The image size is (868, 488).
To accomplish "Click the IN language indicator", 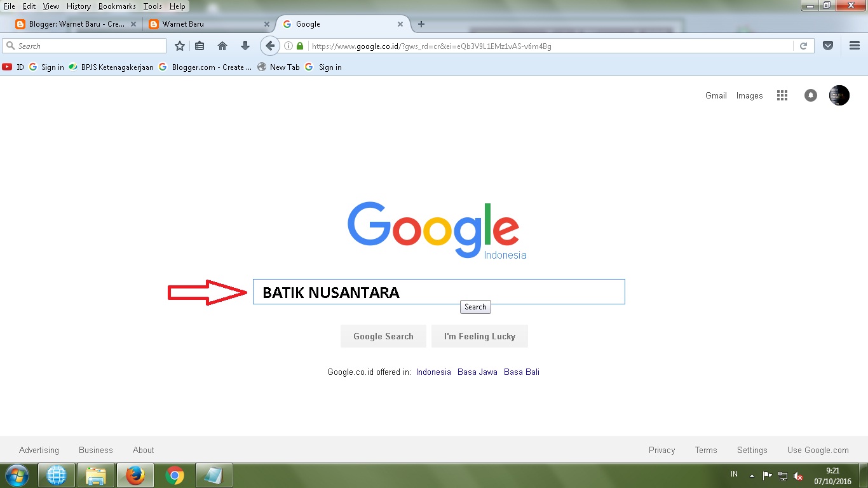I will 735,474.
